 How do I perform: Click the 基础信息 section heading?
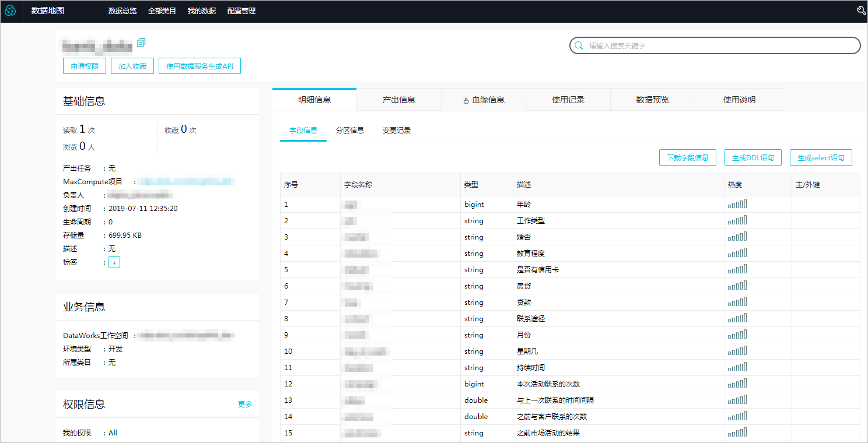point(84,101)
